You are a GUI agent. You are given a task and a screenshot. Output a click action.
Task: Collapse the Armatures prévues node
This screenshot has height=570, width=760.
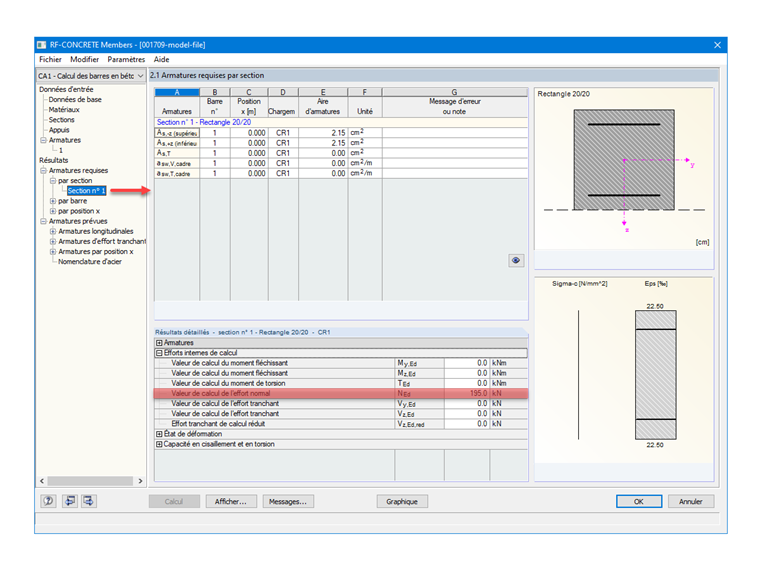click(x=43, y=222)
